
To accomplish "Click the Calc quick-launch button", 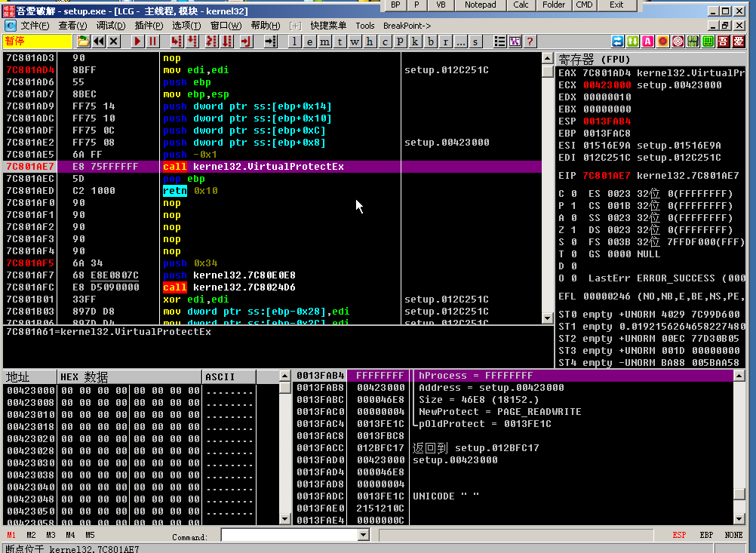I will (x=521, y=5).
